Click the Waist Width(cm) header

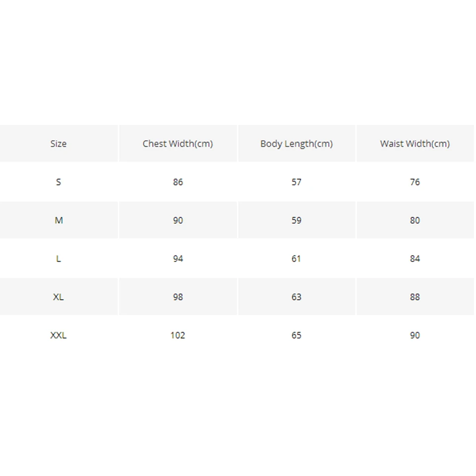pyautogui.click(x=415, y=144)
